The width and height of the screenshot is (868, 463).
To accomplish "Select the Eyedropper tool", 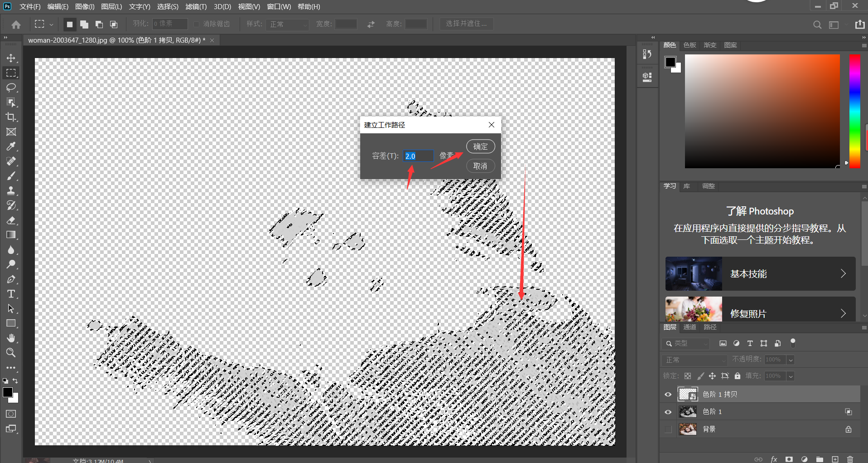I will tap(11, 146).
